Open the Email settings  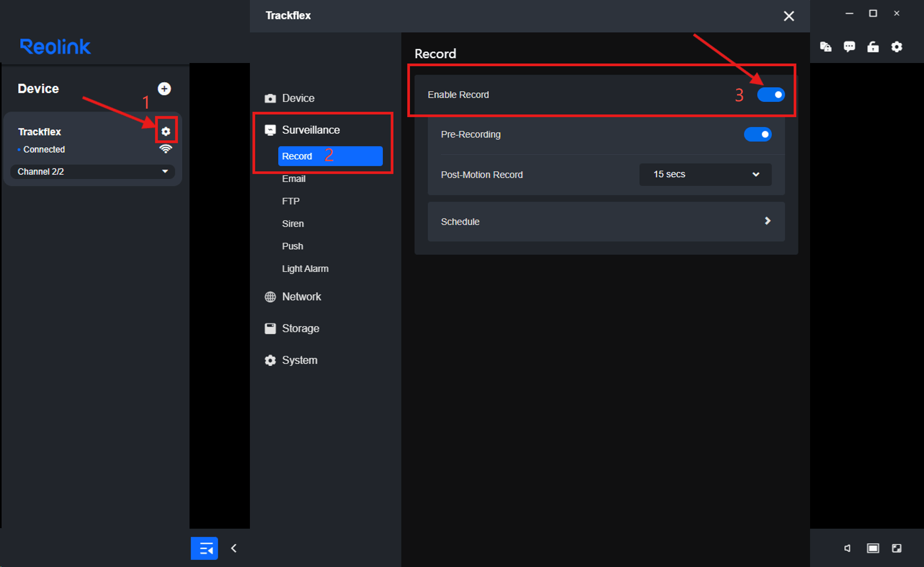[x=293, y=178]
